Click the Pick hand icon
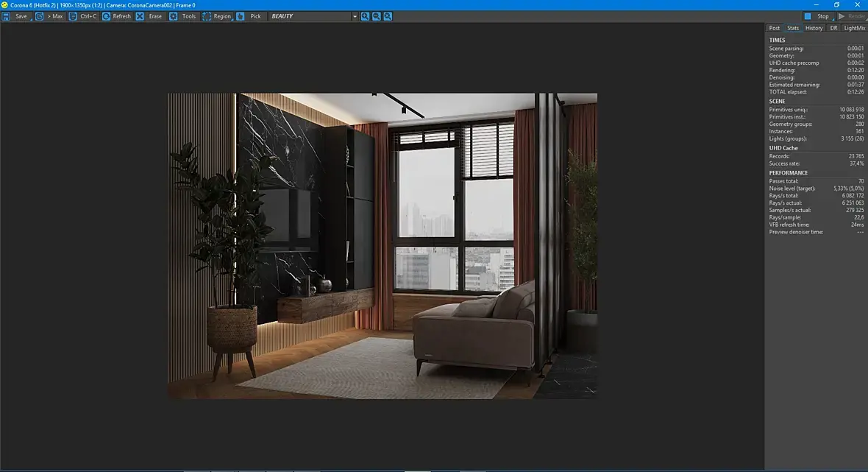Screen dimensions: 868x472 (x=241, y=17)
